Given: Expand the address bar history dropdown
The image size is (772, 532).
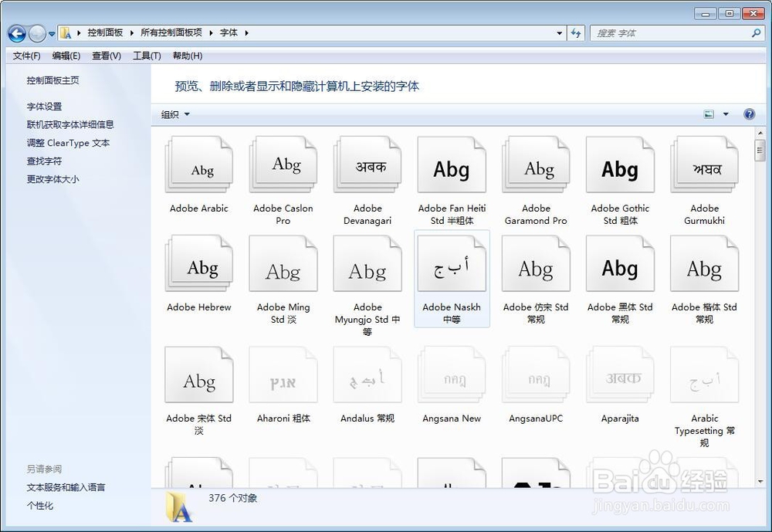Looking at the screenshot, I should 560,32.
